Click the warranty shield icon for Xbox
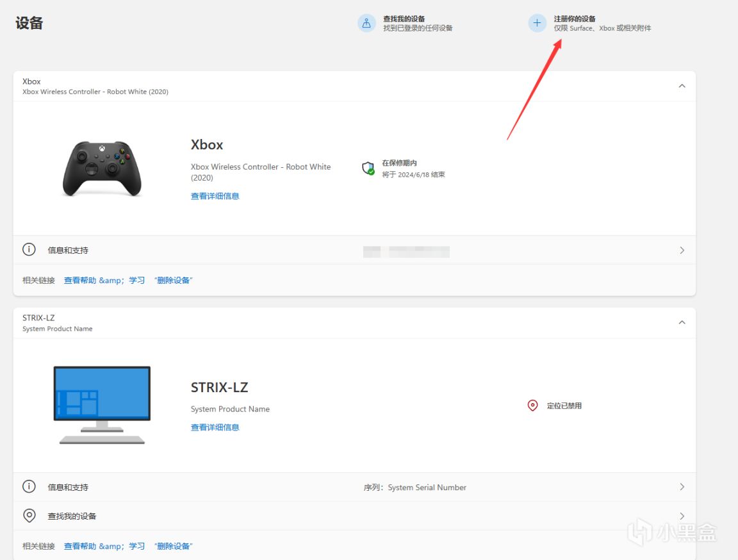Viewport: 738px width, 560px height. tap(368, 168)
